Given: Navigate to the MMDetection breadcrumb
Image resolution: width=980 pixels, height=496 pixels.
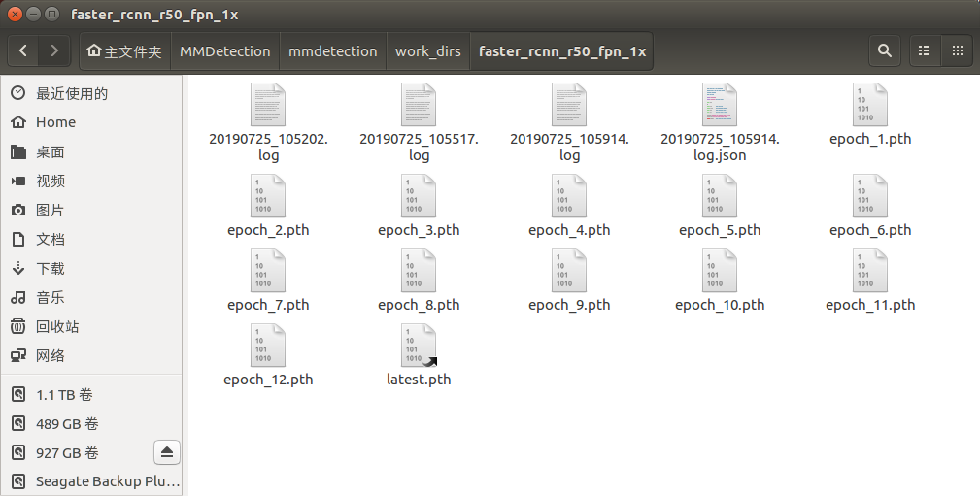Looking at the screenshot, I should pos(225,51).
